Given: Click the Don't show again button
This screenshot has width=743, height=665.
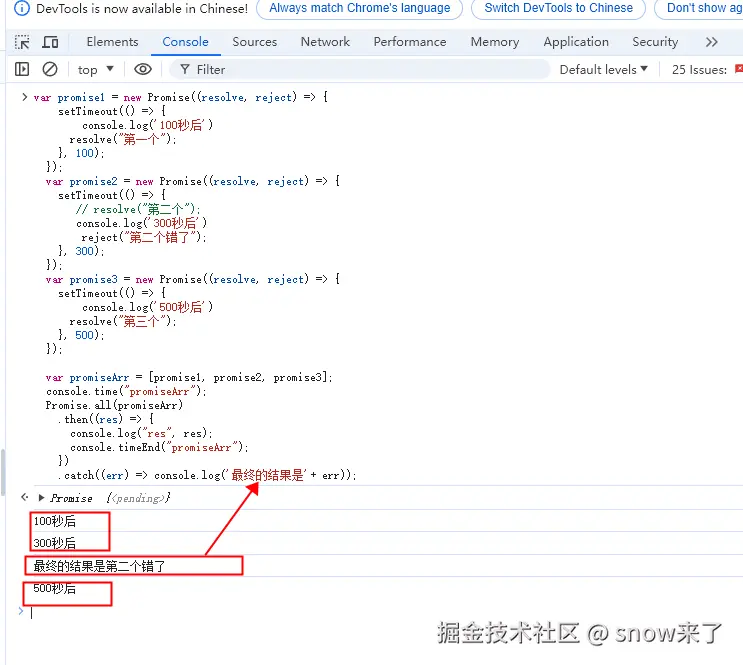Looking at the screenshot, I should click(699, 9).
